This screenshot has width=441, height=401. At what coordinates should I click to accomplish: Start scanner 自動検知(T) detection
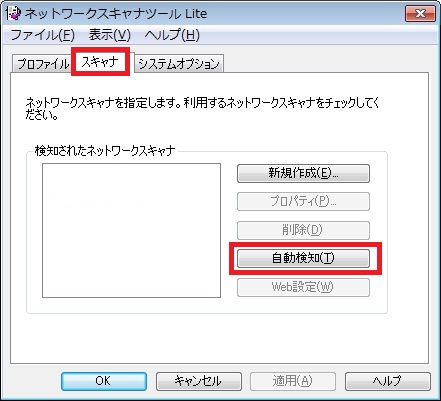(303, 258)
